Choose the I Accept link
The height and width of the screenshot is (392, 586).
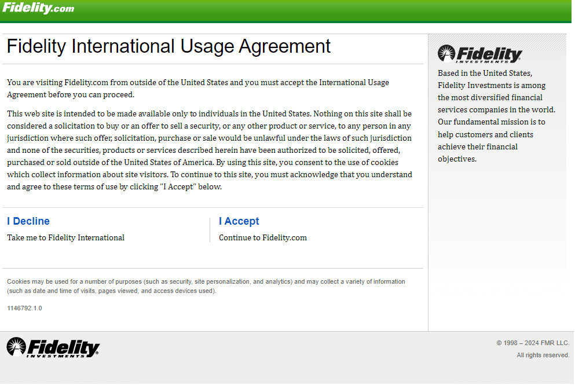[x=239, y=221]
